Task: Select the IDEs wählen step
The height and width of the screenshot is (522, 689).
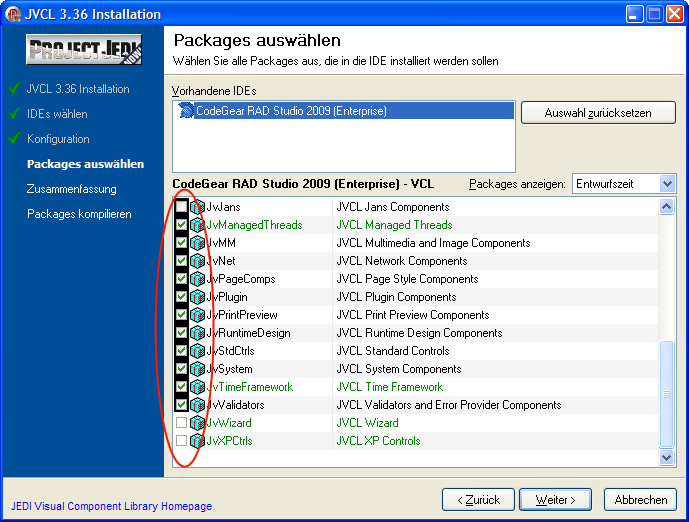Action: point(57,114)
